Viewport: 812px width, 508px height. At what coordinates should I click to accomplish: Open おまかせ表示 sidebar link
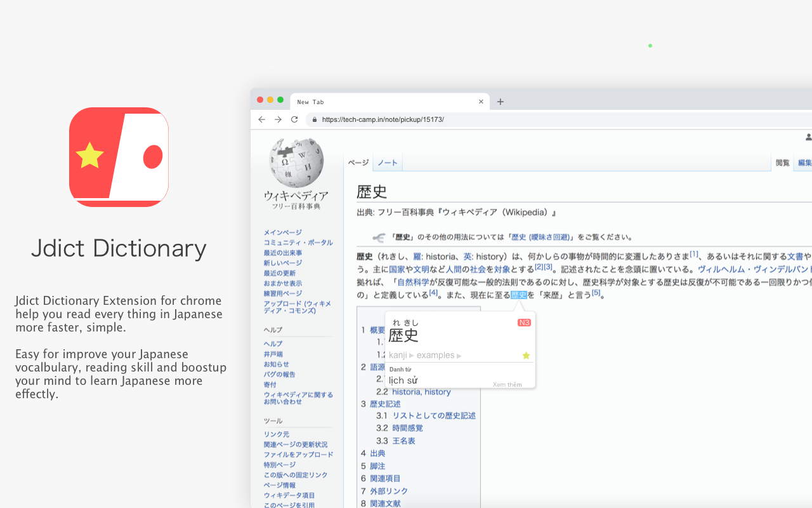pyautogui.click(x=283, y=283)
